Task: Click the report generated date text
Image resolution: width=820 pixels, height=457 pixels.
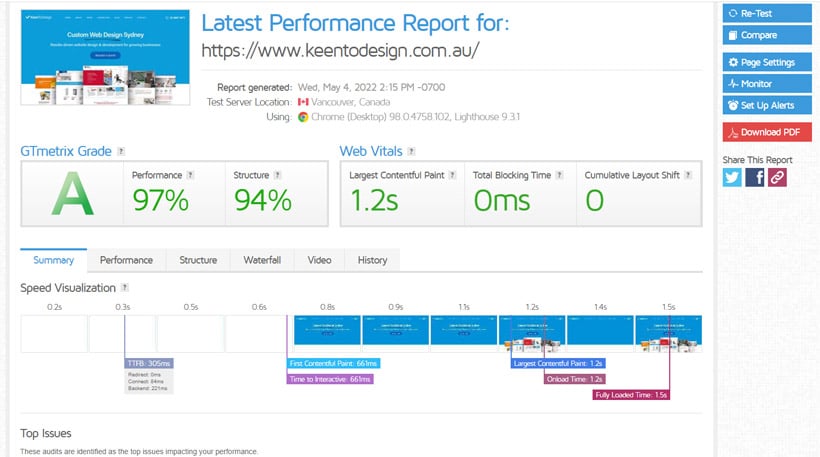Action: pyautogui.click(x=371, y=87)
